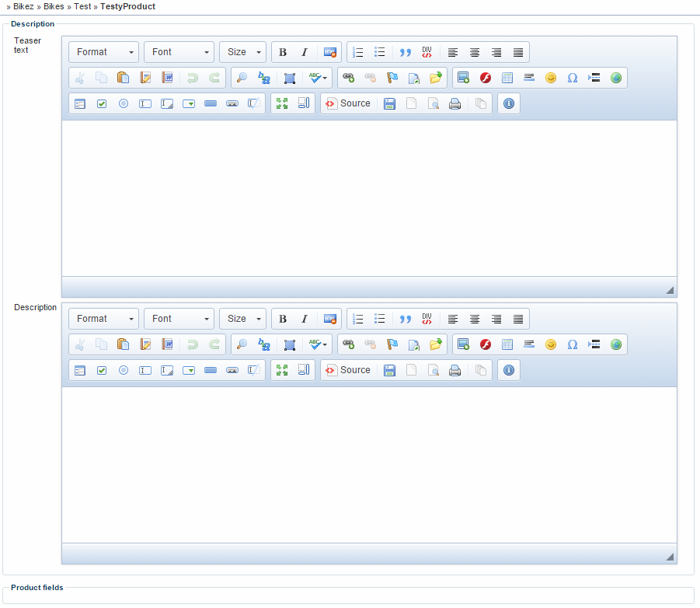Click inside the Description editor text area
The width and height of the screenshot is (700, 608).
point(369,464)
